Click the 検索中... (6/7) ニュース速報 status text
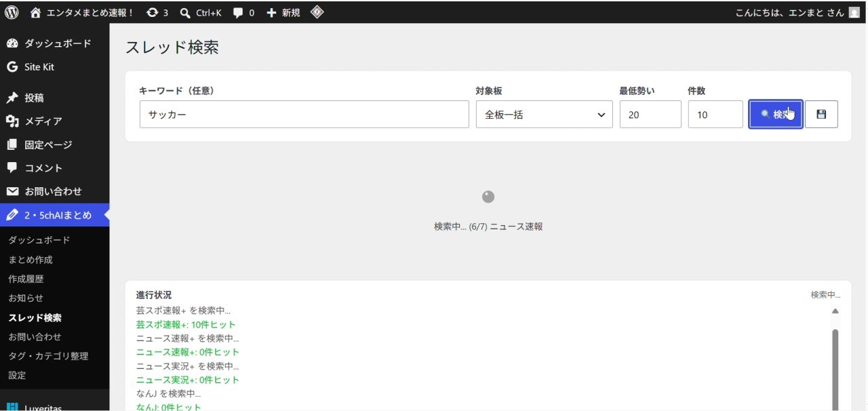 pyautogui.click(x=488, y=227)
